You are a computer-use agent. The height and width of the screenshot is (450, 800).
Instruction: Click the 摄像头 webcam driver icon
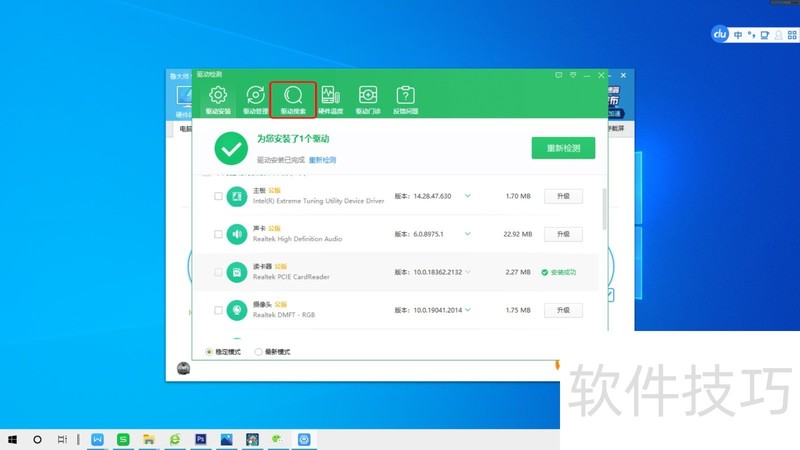237,310
